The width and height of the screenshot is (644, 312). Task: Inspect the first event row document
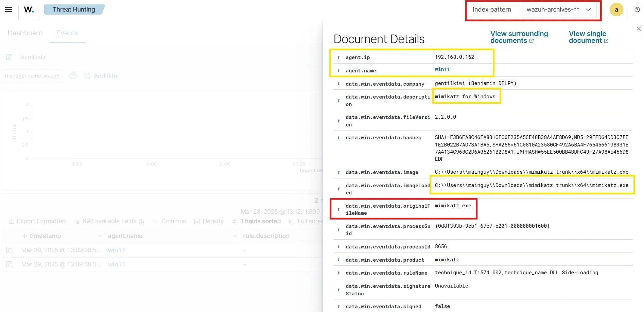tap(10, 250)
